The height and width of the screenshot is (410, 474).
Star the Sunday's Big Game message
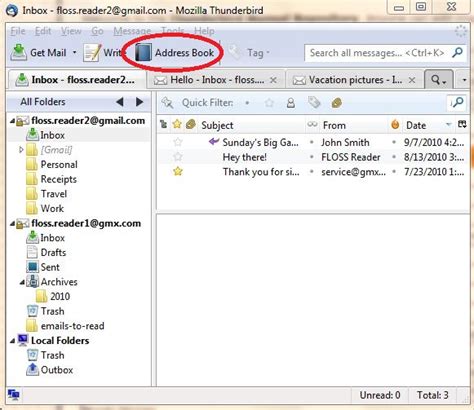point(178,142)
